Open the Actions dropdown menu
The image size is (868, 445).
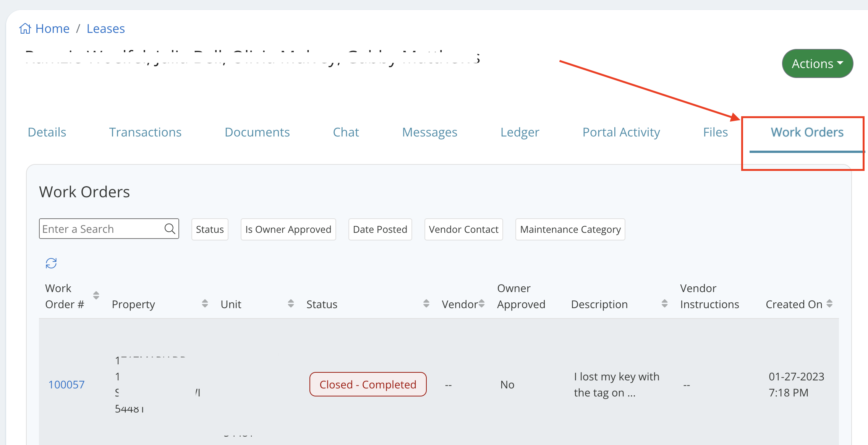[817, 63]
